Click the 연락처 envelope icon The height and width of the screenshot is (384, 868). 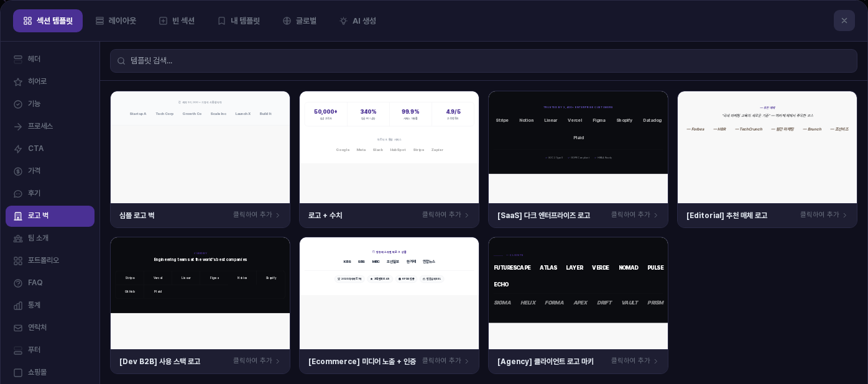18,328
